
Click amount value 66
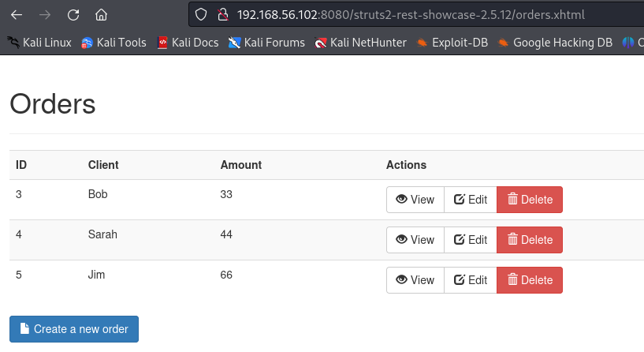point(226,275)
